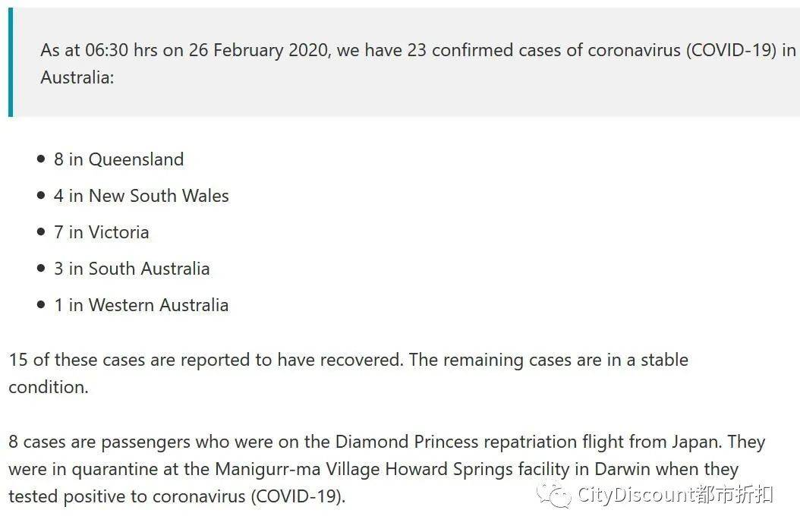Click the bullet dot before South Australia

point(41,269)
